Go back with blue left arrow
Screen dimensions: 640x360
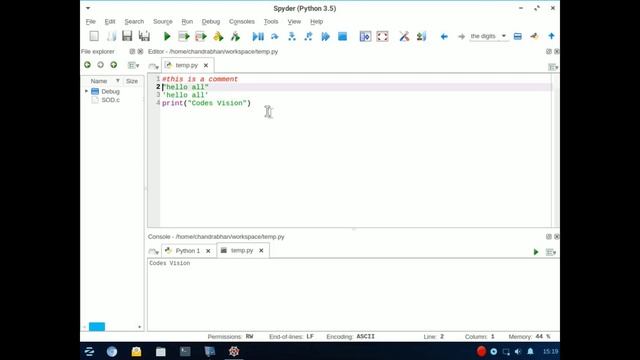(x=444, y=36)
